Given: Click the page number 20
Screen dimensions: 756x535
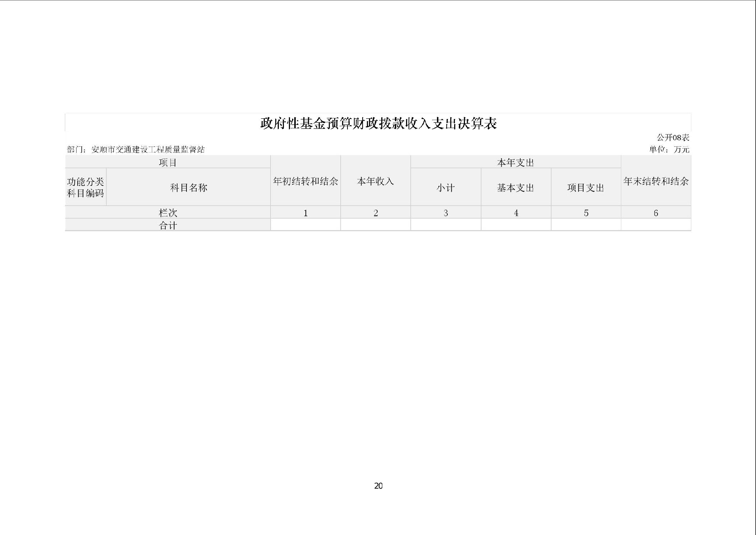Looking at the screenshot, I should point(378,486).
